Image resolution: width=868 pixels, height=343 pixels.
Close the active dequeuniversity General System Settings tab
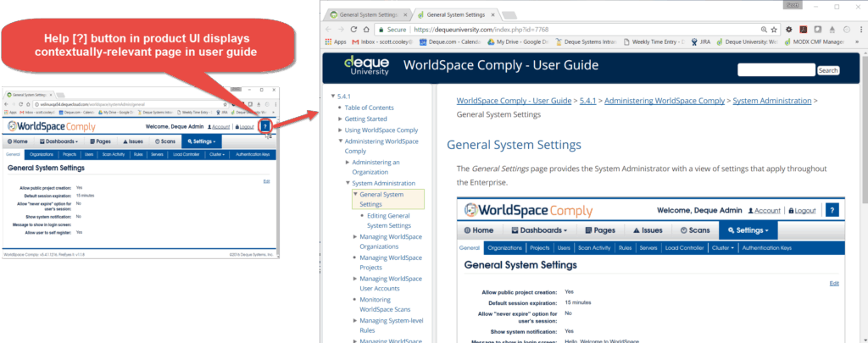[x=494, y=14]
